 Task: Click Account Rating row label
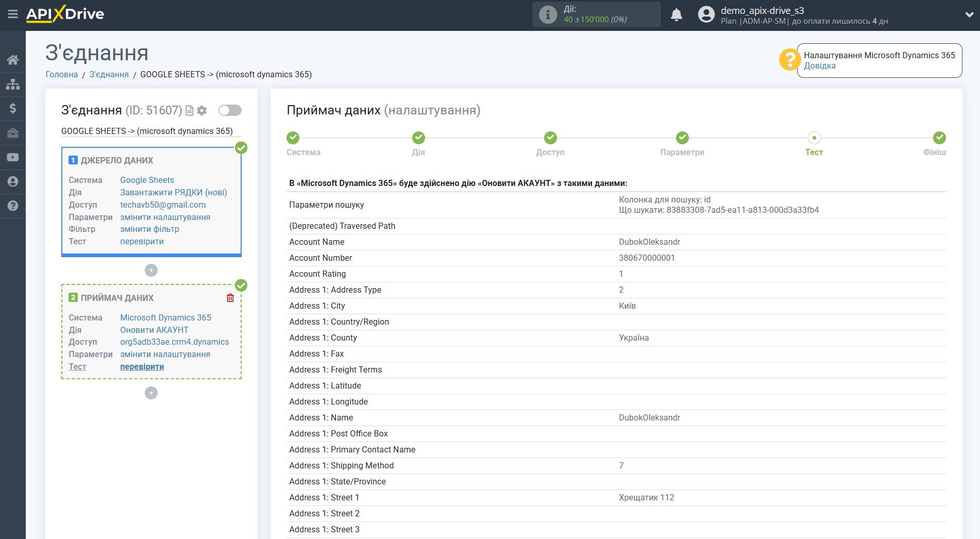317,274
